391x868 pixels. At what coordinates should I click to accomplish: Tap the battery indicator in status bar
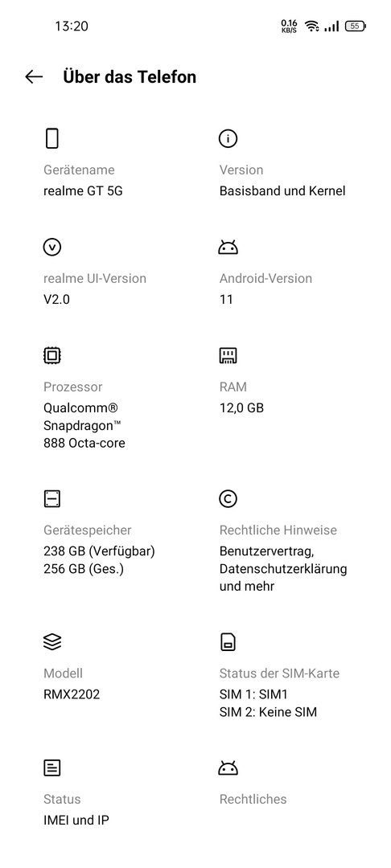point(356,26)
